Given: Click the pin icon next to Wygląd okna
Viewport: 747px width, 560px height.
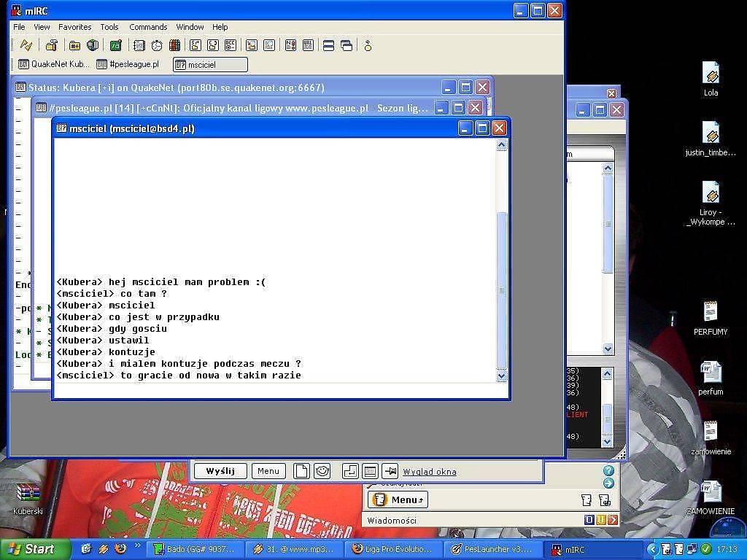Looking at the screenshot, I should pos(390,471).
